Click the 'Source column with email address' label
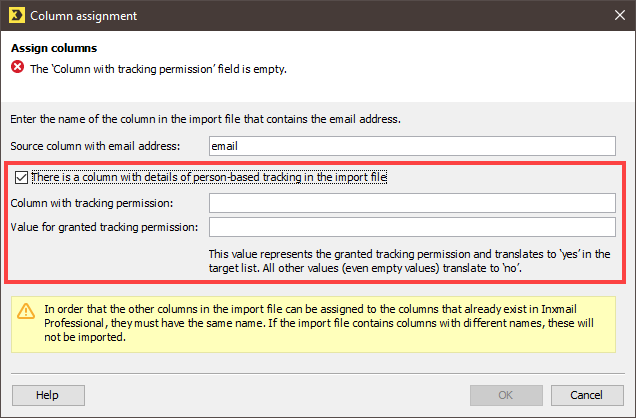The height and width of the screenshot is (418, 636). [95, 146]
